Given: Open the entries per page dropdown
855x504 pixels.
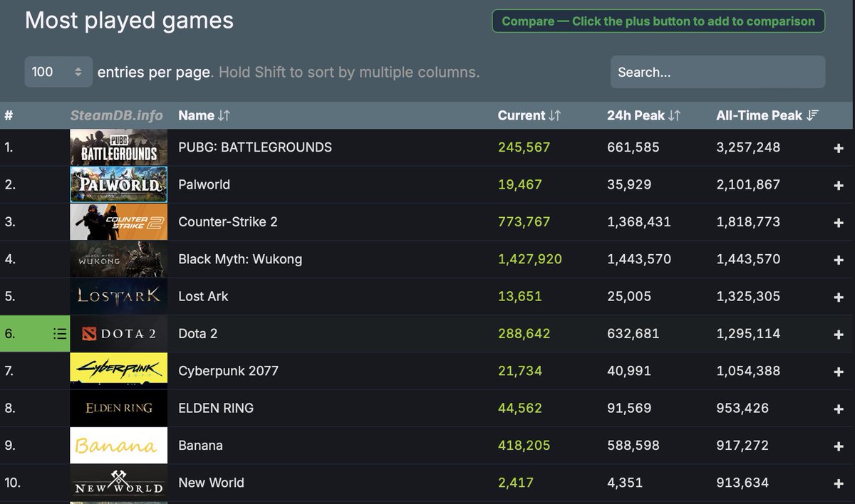Looking at the screenshot, I should tap(58, 72).
